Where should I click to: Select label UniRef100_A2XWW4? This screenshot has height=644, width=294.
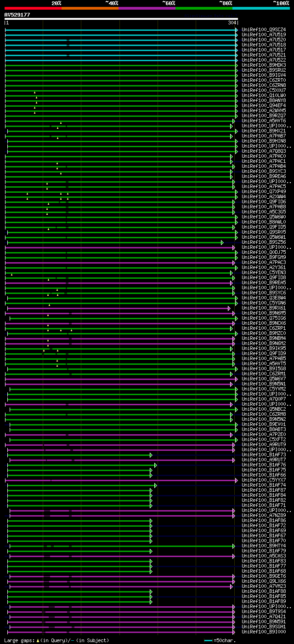point(264,196)
